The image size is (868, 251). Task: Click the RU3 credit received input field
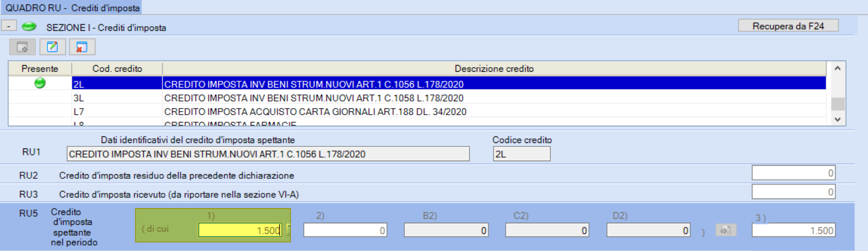[x=793, y=192]
